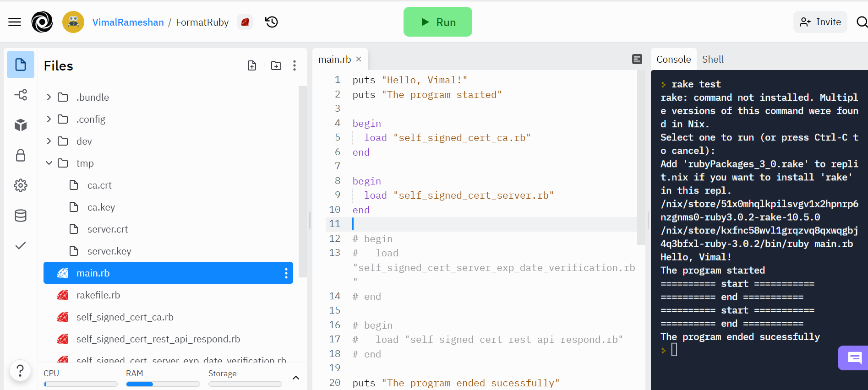Click the CPU usage bar

pos(81,385)
